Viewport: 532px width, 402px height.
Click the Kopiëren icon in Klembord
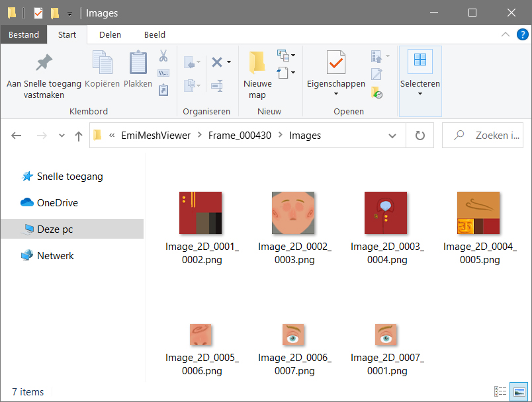pos(102,62)
